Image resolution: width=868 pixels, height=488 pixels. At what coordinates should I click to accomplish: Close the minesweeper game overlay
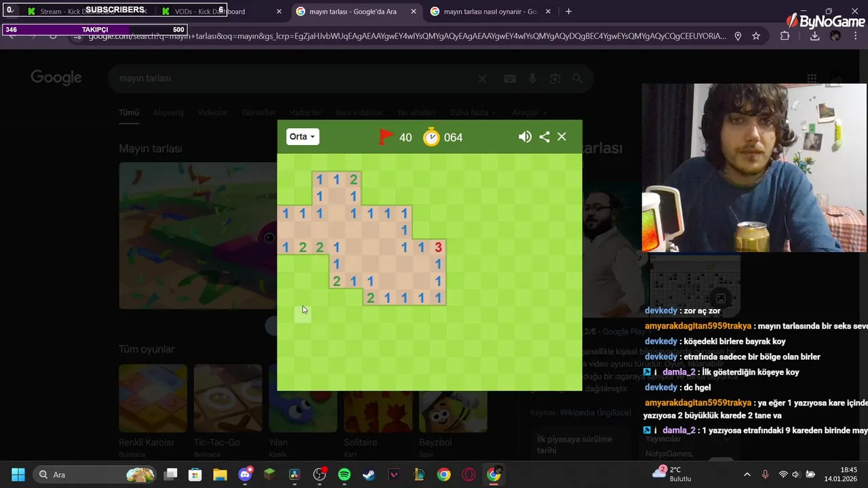pyautogui.click(x=561, y=137)
